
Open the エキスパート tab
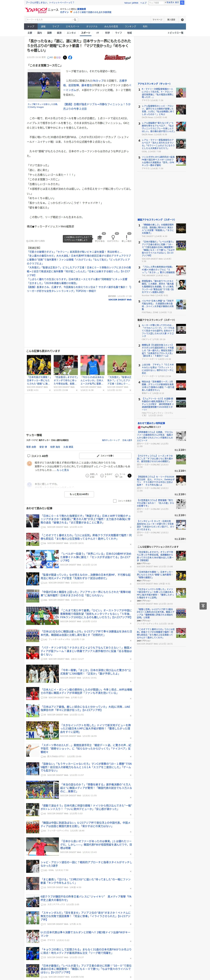72,27
